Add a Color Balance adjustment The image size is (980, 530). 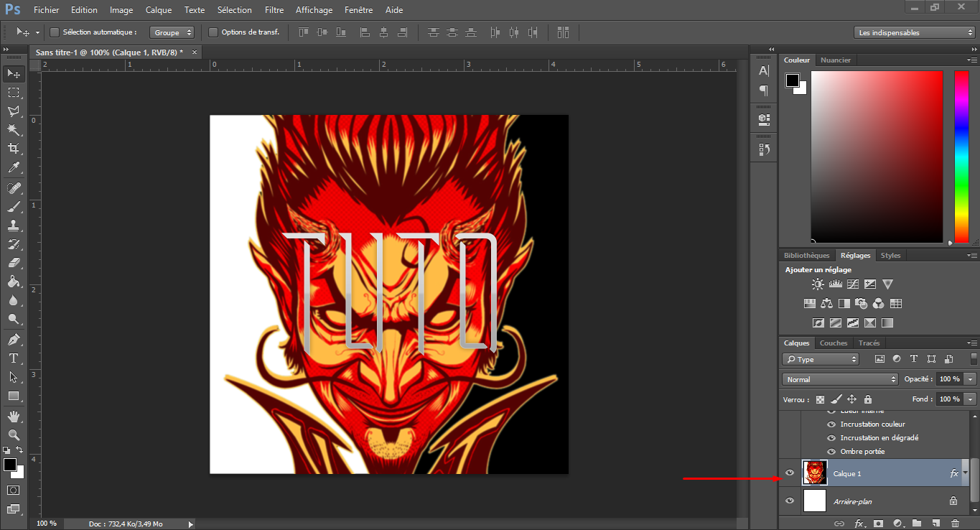(x=826, y=303)
